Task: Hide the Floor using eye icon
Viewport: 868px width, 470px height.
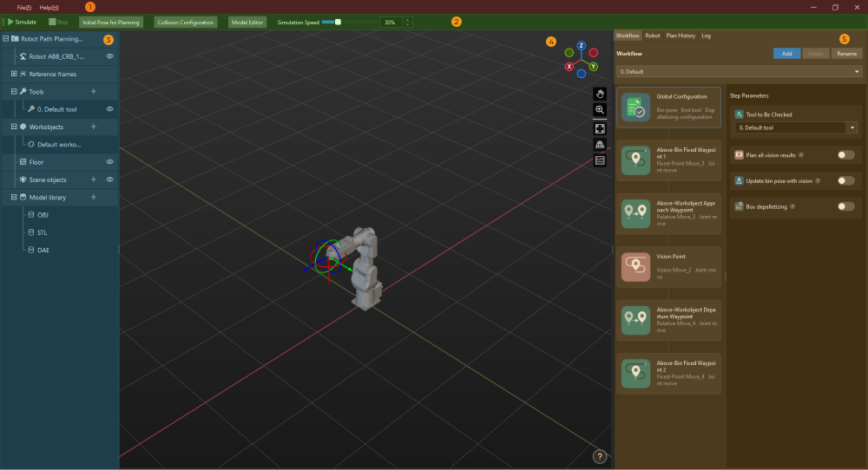Action: 110,162
